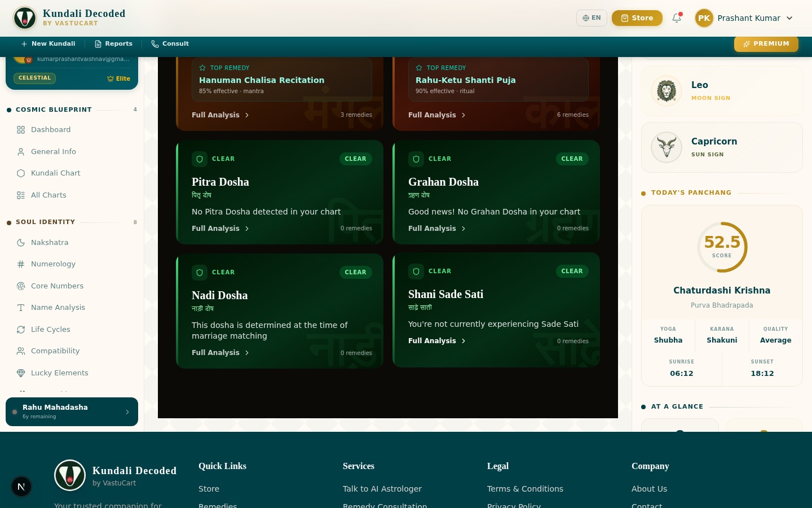The image size is (812, 508).
Task: Select Kundali Chart in the sidebar
Action: 55,173
